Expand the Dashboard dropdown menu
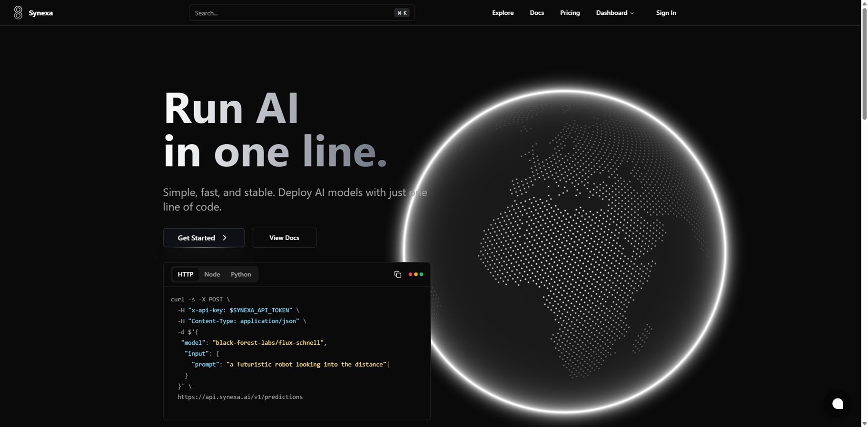This screenshot has width=868, height=427. (x=615, y=13)
